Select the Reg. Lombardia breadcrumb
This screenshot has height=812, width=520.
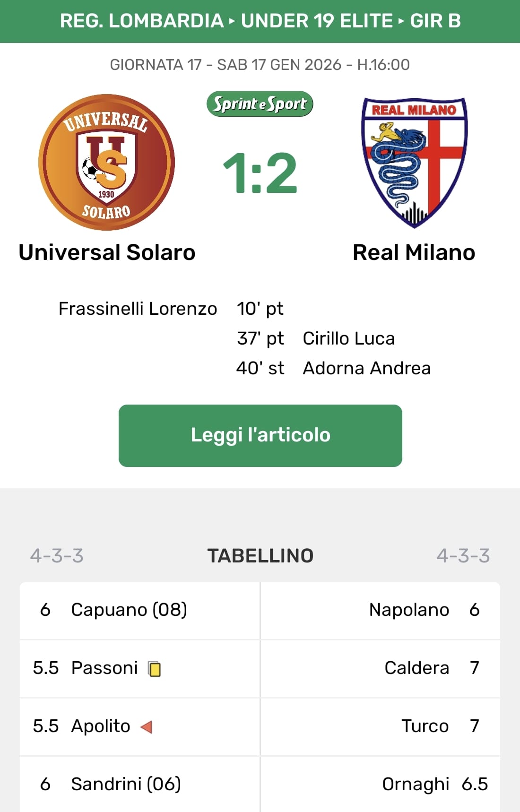(x=141, y=21)
